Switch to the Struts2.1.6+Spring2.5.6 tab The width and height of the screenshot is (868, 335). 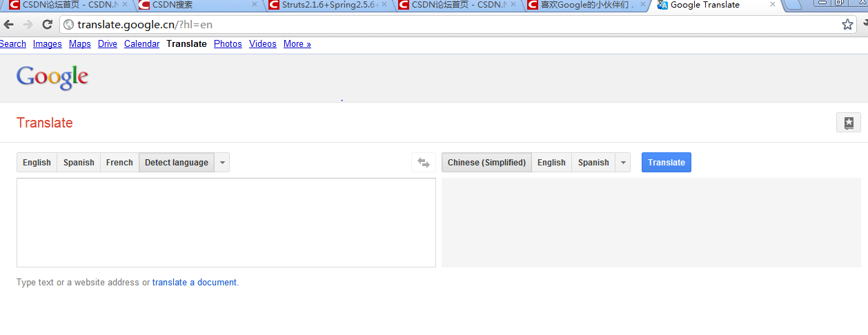pyautogui.click(x=324, y=5)
